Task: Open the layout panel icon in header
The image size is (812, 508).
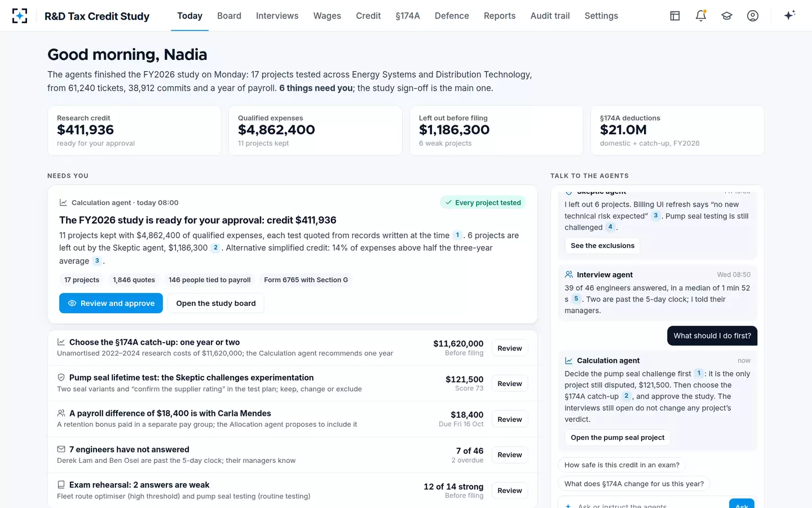Action: [x=675, y=16]
